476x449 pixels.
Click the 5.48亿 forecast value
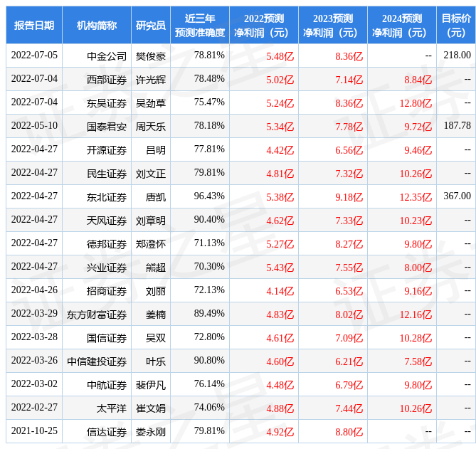pyautogui.click(x=280, y=56)
